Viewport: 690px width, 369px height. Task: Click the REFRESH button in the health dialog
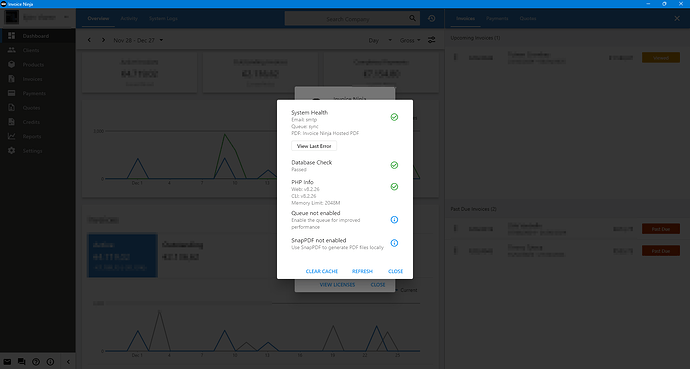(x=362, y=271)
